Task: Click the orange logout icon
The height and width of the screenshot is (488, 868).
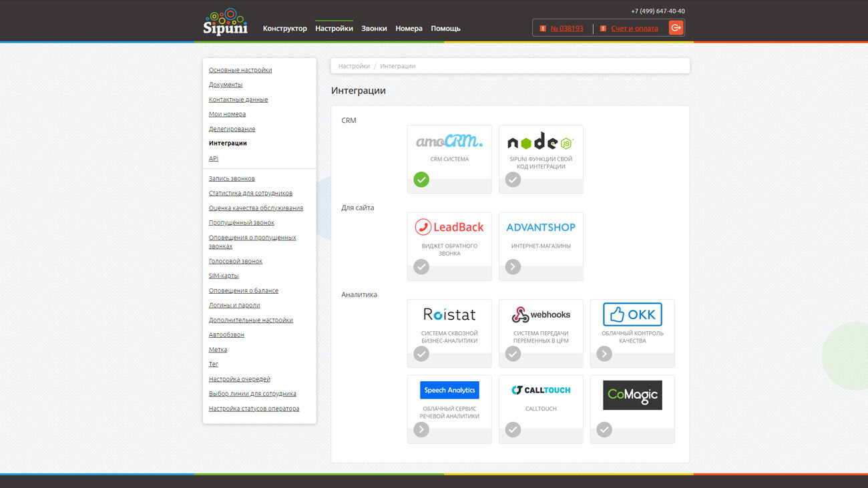Action: [x=676, y=28]
